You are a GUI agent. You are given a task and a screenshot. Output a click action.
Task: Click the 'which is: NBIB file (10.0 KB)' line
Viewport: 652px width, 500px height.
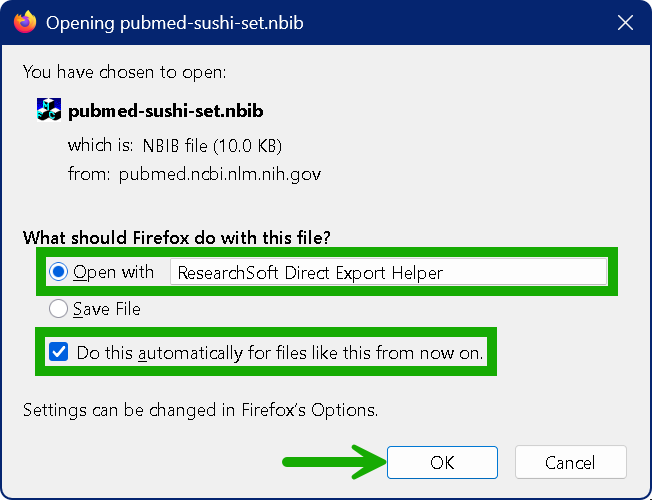click(175, 145)
